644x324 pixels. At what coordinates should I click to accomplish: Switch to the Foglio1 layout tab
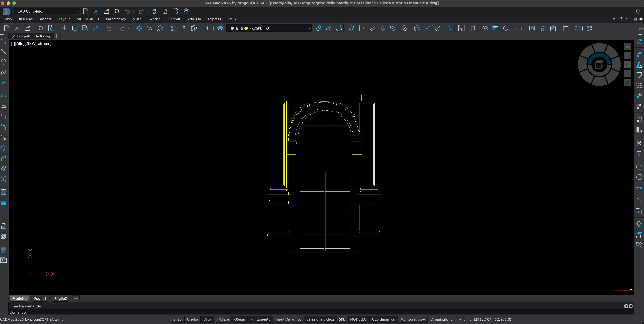point(40,299)
